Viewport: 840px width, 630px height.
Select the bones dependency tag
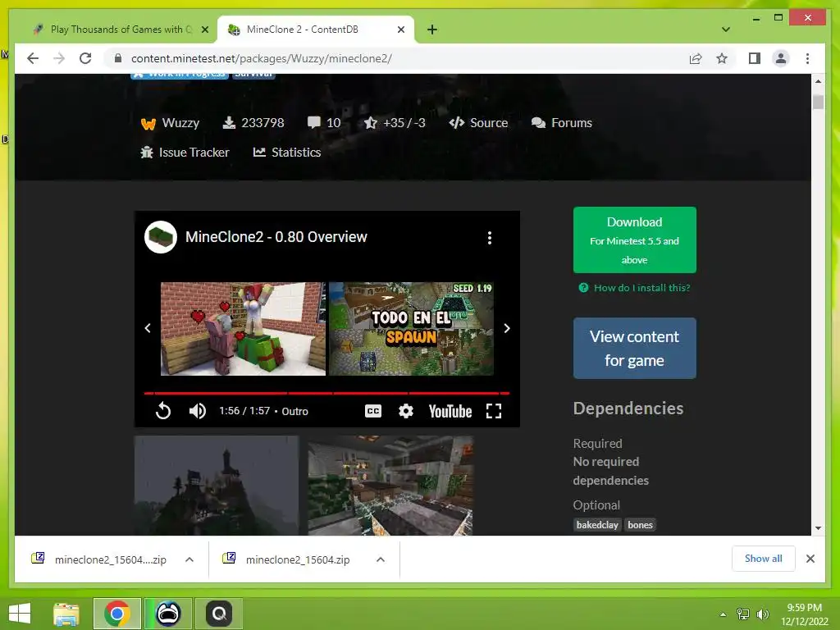tap(640, 525)
